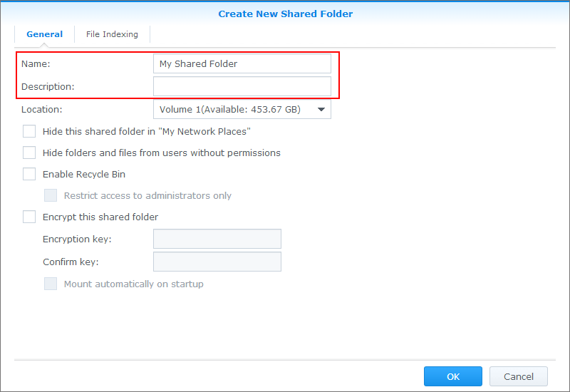The height and width of the screenshot is (392, 570).
Task: Select the General tab
Action: coord(44,34)
